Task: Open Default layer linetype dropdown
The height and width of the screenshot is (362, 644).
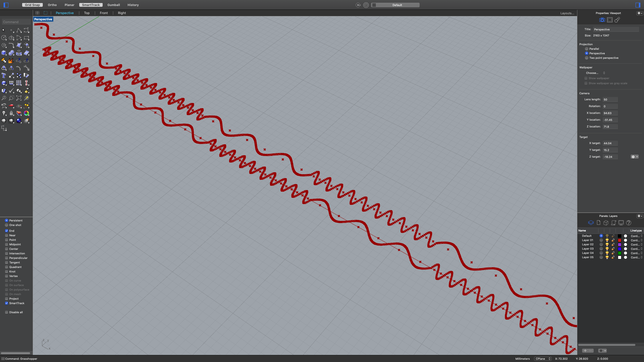Action: 637,236
